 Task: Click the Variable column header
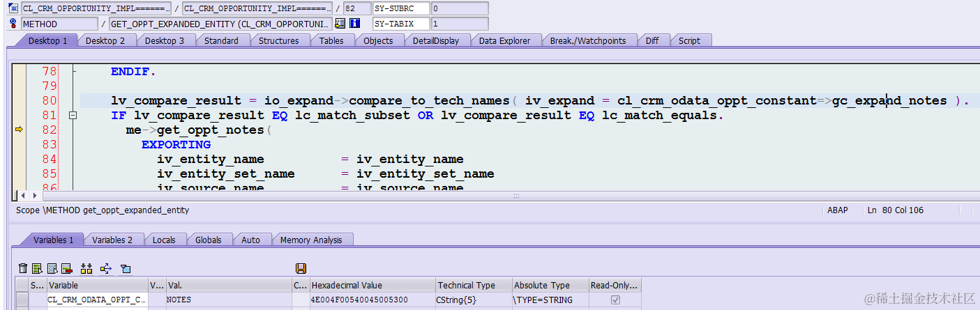point(97,285)
